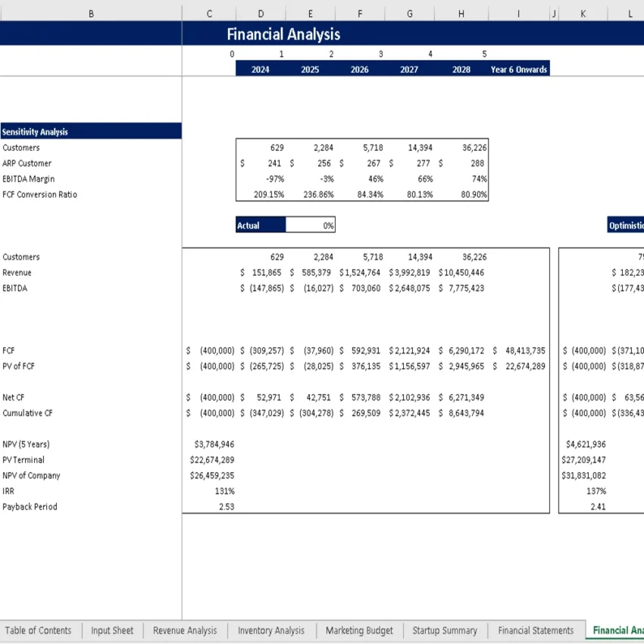644x644 pixels.
Task: Click the NPV of Company value cell
Action: coord(220,475)
